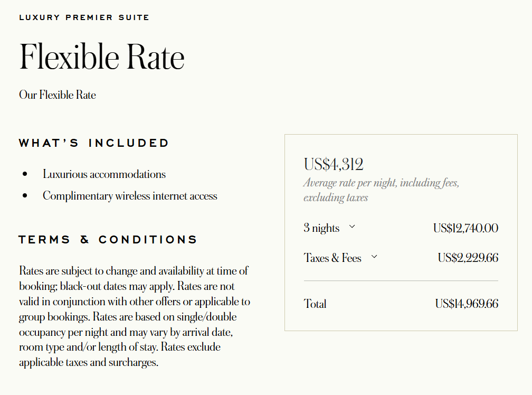Click the US$4,312 average nightly rate

click(334, 165)
